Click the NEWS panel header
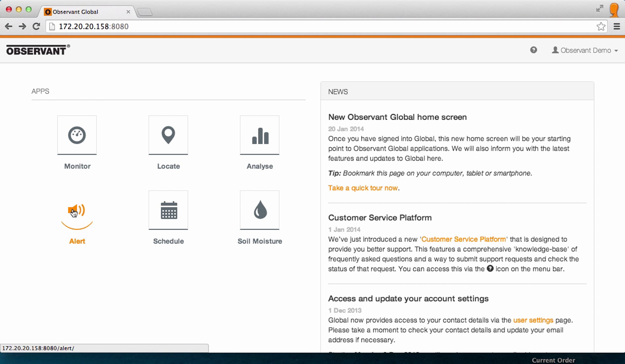Screen dimensions: 625x364 (457, 92)
